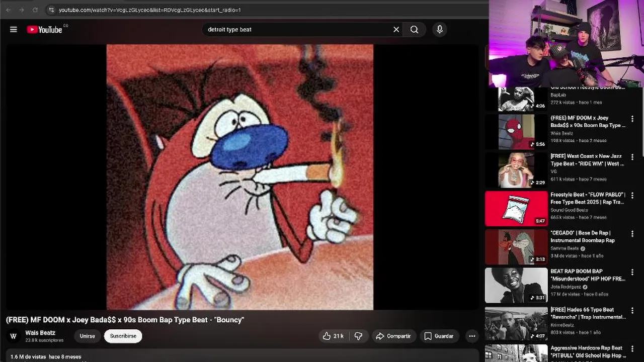Open the video's three-dot more actions
This screenshot has height=362, width=644.
472,336
